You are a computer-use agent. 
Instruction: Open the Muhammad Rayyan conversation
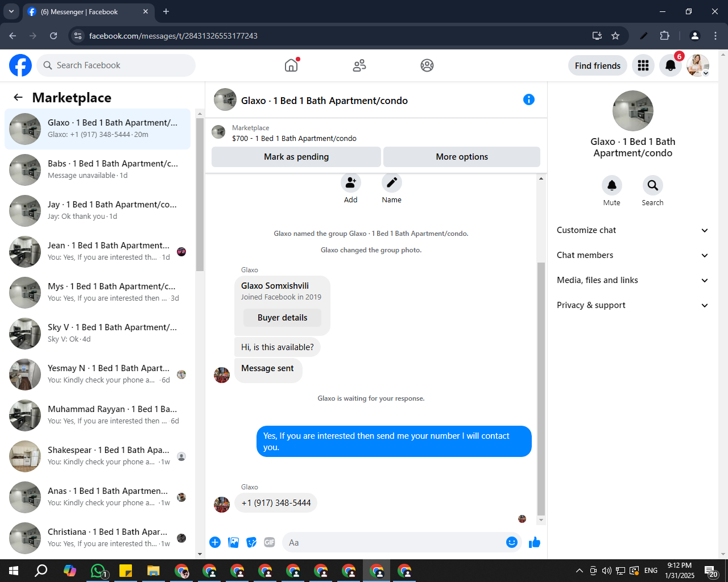98,415
